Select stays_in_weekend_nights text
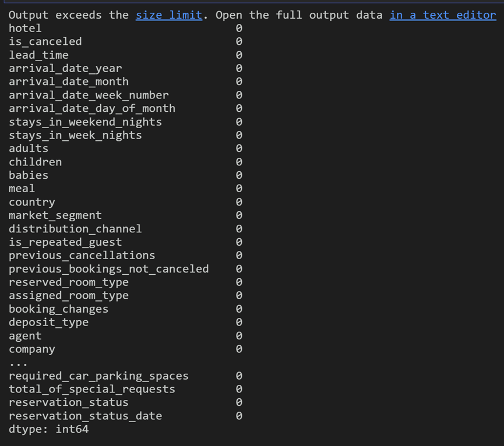The image size is (504, 446). coord(85,122)
